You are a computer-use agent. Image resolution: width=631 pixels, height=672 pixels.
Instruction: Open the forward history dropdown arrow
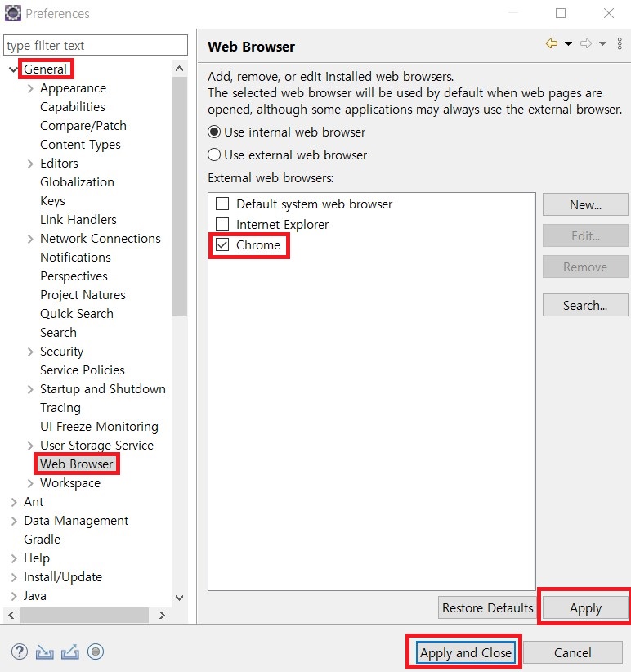click(x=602, y=43)
